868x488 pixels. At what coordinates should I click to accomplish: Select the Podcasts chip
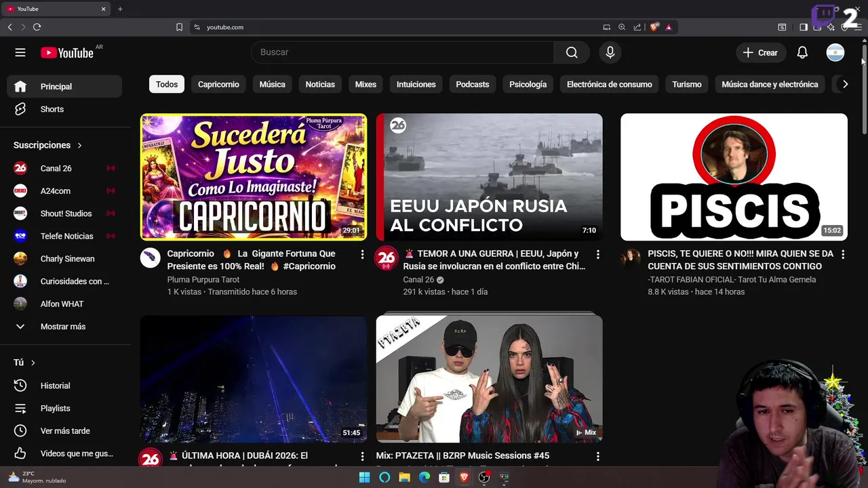pyautogui.click(x=473, y=84)
